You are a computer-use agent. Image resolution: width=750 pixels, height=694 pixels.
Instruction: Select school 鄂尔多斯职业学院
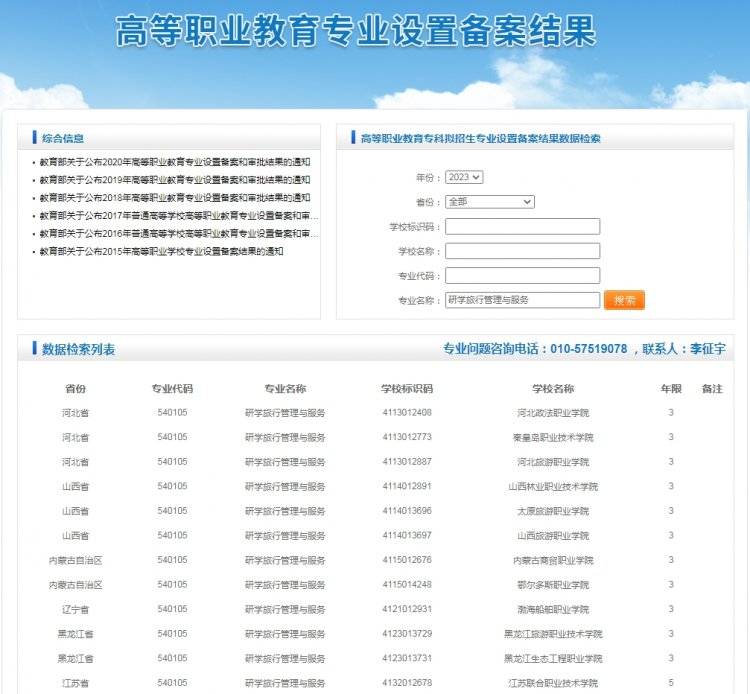tap(553, 584)
